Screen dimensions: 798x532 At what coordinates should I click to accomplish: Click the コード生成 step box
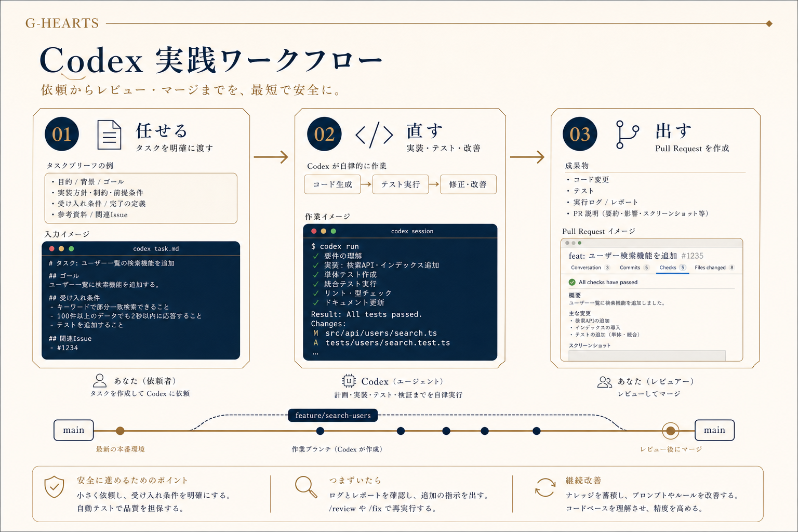tap(332, 184)
